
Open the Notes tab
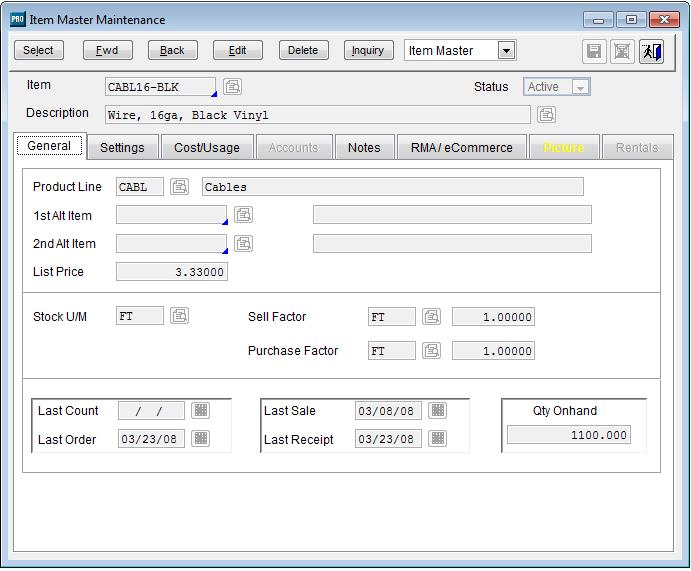(x=364, y=148)
